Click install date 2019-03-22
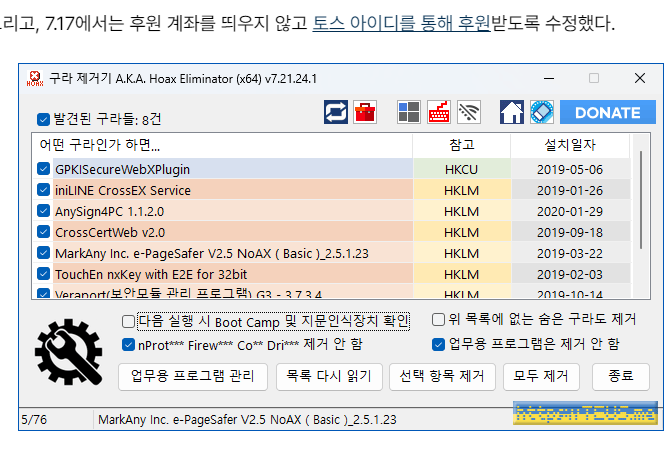Screen dimensions: 665x450 click(570, 253)
